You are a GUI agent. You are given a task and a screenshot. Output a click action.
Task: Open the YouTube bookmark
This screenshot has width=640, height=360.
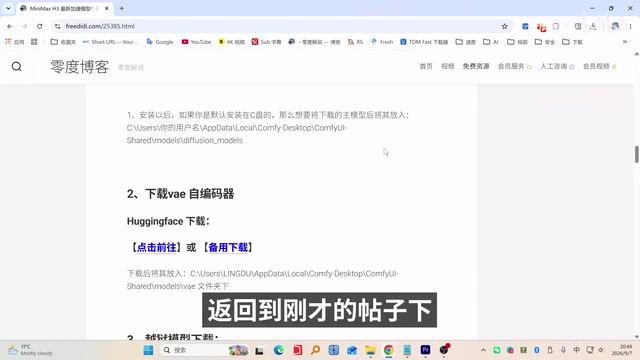coord(196,42)
